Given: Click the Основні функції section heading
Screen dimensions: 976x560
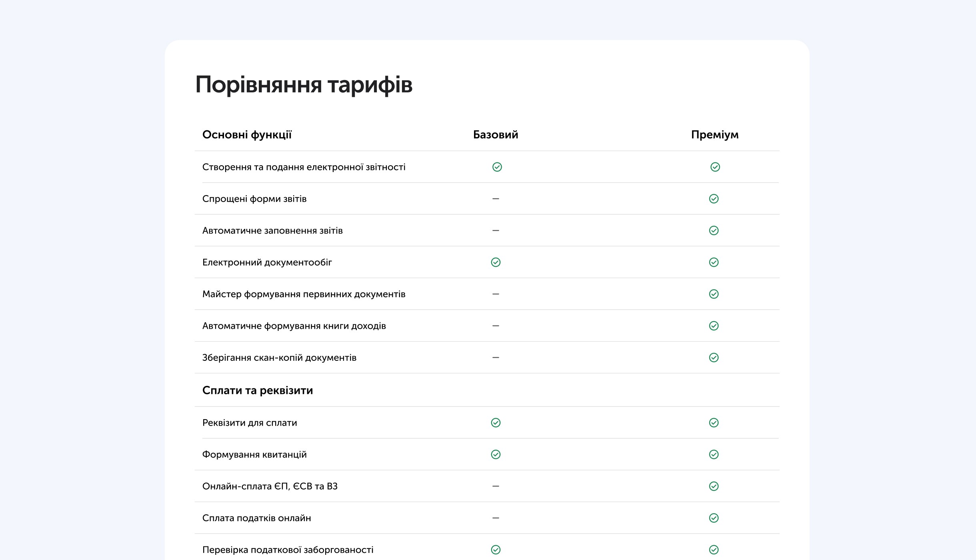Looking at the screenshot, I should point(247,135).
